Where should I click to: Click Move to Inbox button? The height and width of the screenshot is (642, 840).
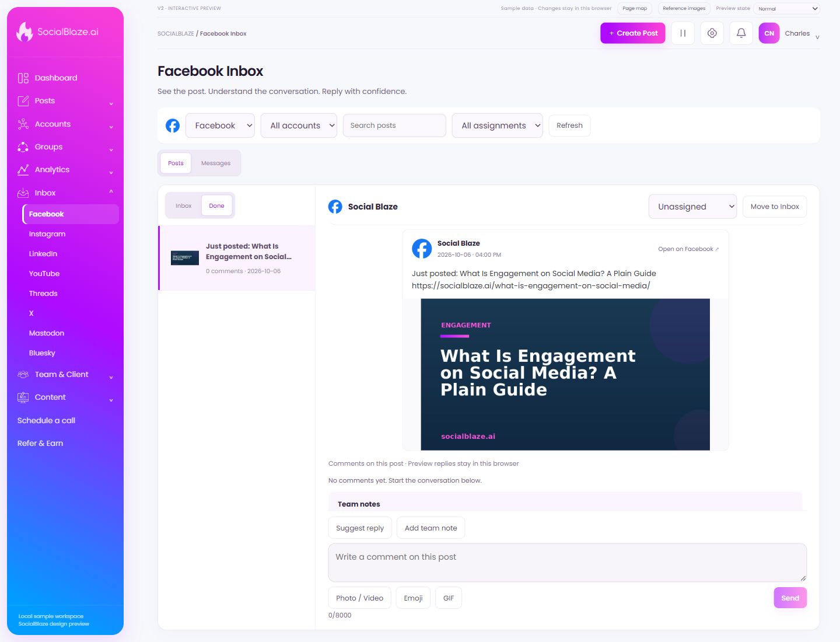point(775,207)
